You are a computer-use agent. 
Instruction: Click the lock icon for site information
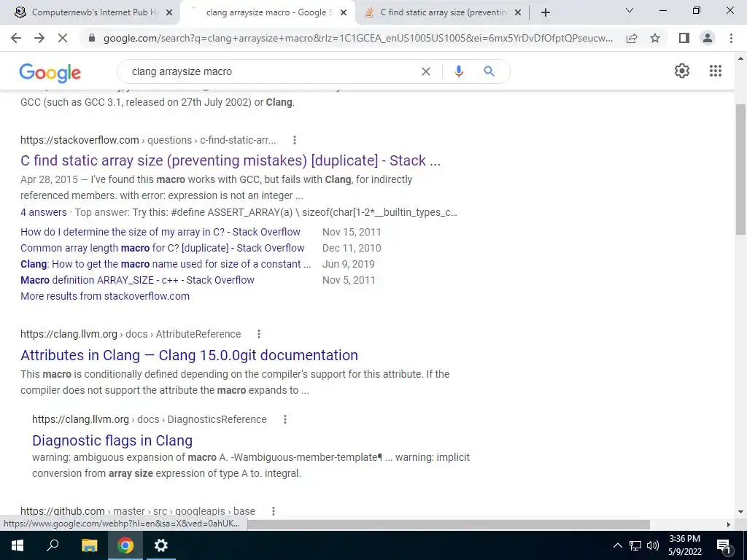tap(93, 38)
